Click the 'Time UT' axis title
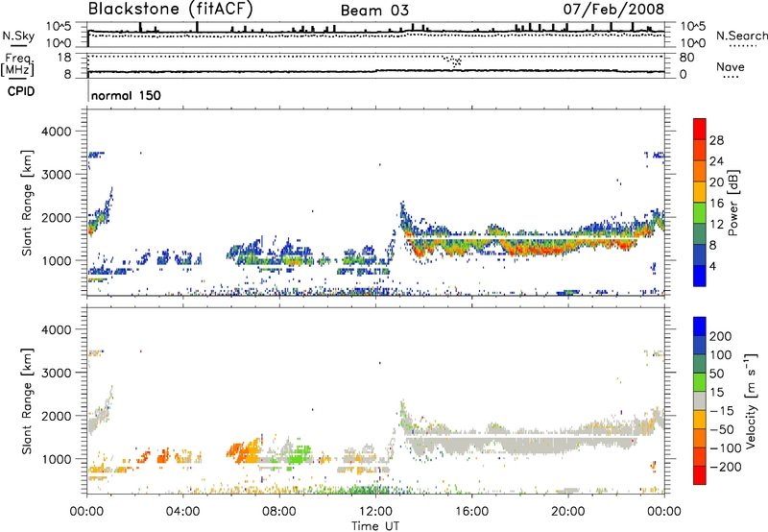 [x=375, y=525]
